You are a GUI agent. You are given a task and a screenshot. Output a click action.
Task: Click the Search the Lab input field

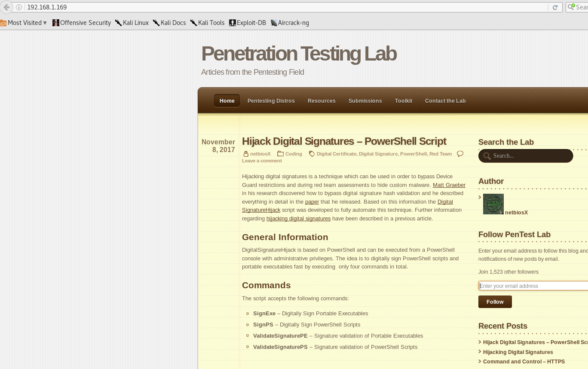(526, 156)
